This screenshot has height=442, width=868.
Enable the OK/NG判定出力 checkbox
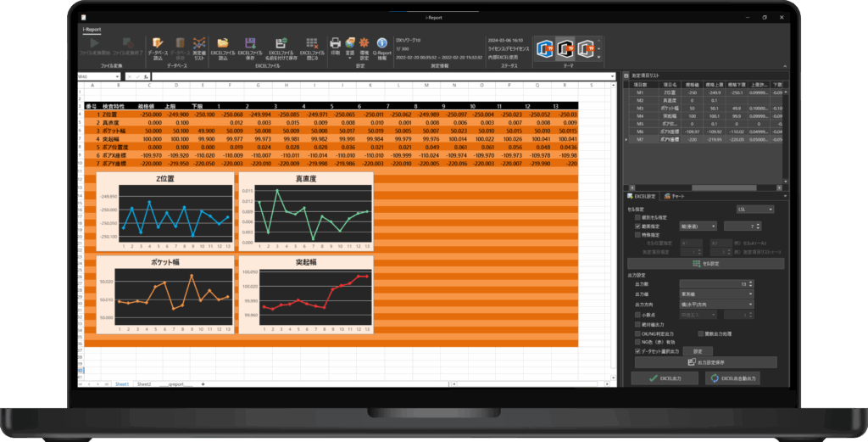click(638, 333)
